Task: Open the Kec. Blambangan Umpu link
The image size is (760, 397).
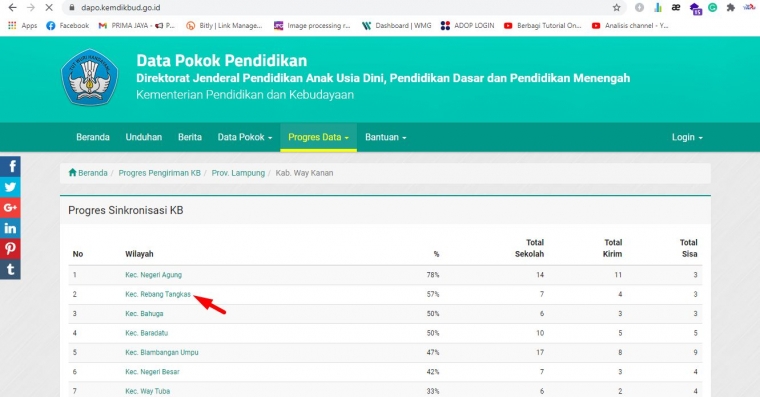Action: 161,352
